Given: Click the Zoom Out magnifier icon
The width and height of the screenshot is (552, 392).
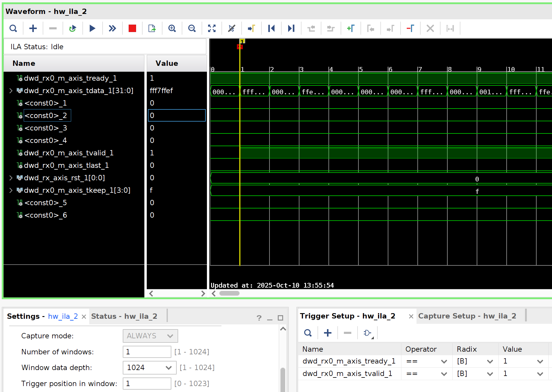Looking at the screenshot, I should [192, 28].
